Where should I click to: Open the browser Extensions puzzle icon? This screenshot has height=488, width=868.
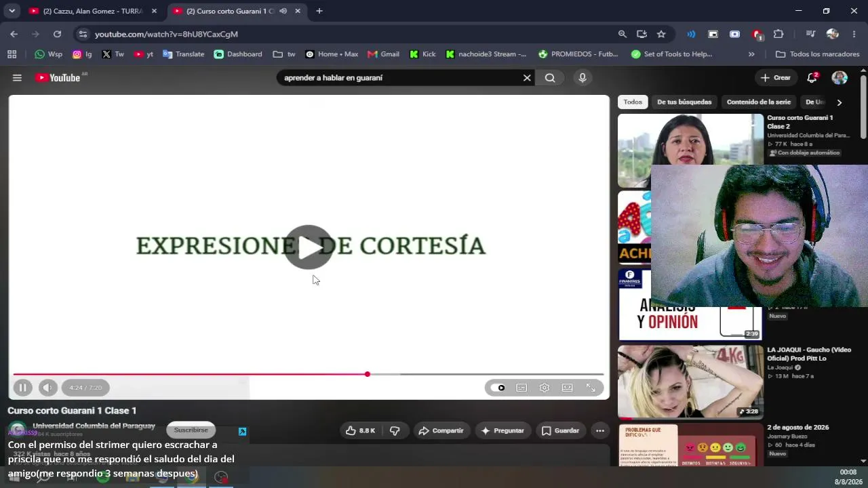[x=778, y=34]
